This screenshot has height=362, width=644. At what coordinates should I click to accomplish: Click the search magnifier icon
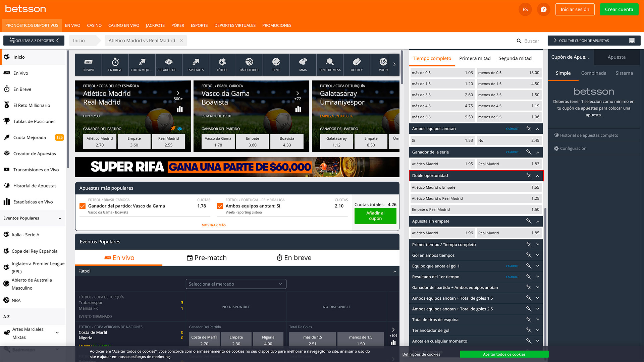pos(519,41)
